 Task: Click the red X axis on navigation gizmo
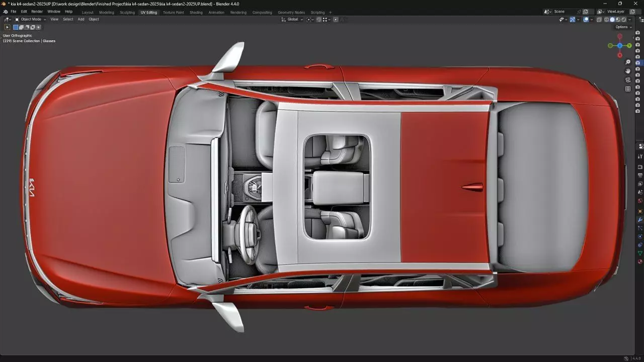click(x=620, y=55)
